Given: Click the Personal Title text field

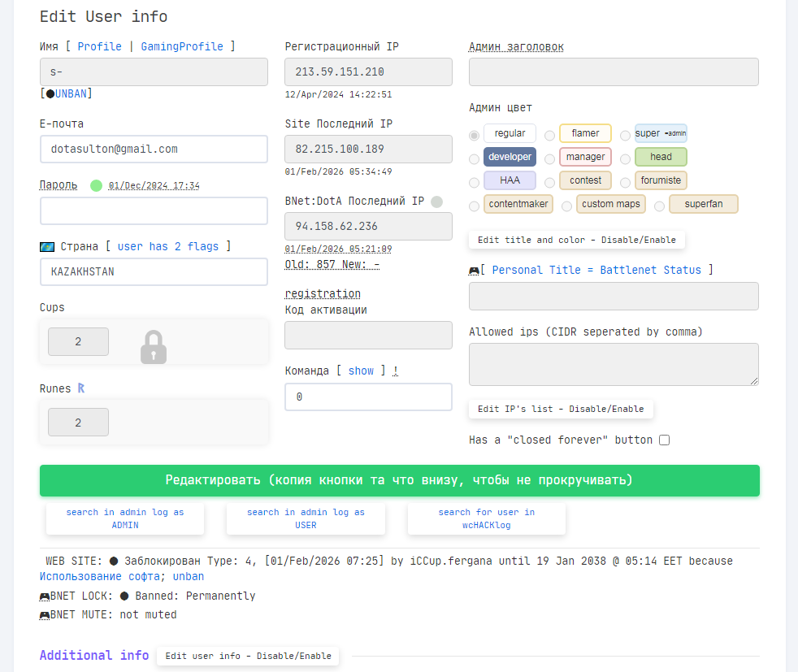Looking at the screenshot, I should point(614,296).
